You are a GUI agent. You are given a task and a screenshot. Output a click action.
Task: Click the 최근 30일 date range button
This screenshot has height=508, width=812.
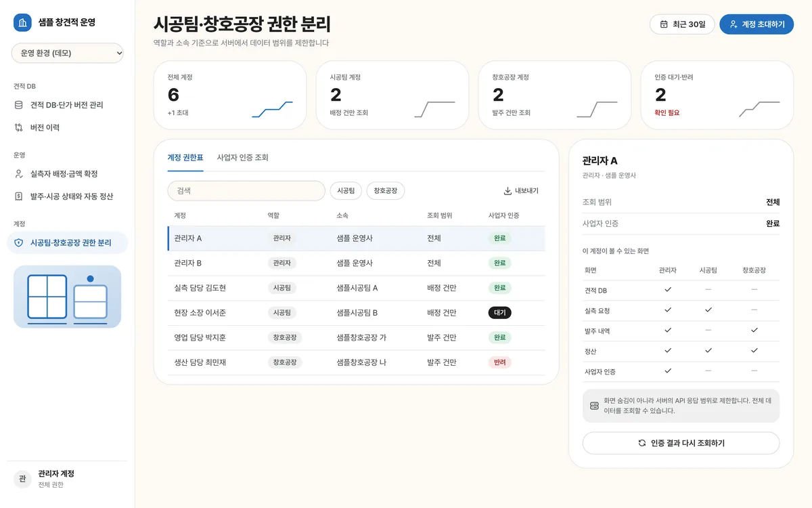pyautogui.click(x=682, y=24)
